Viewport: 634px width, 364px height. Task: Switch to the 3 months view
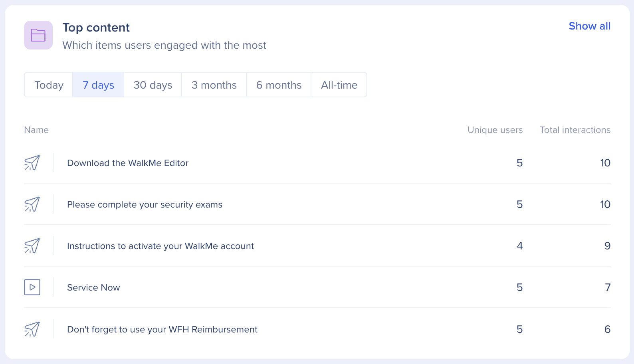[x=214, y=85]
